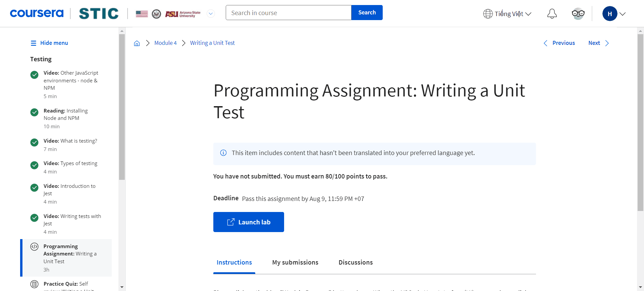The width and height of the screenshot is (644, 291).
Task: Click completed checkmark for Writing tests with Jest
Action: coord(34,218)
